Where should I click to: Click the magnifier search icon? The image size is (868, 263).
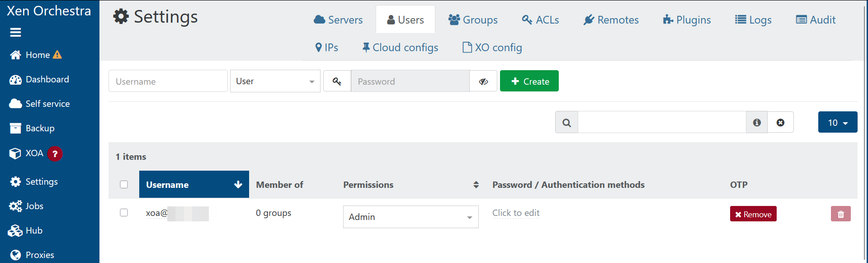coord(566,122)
